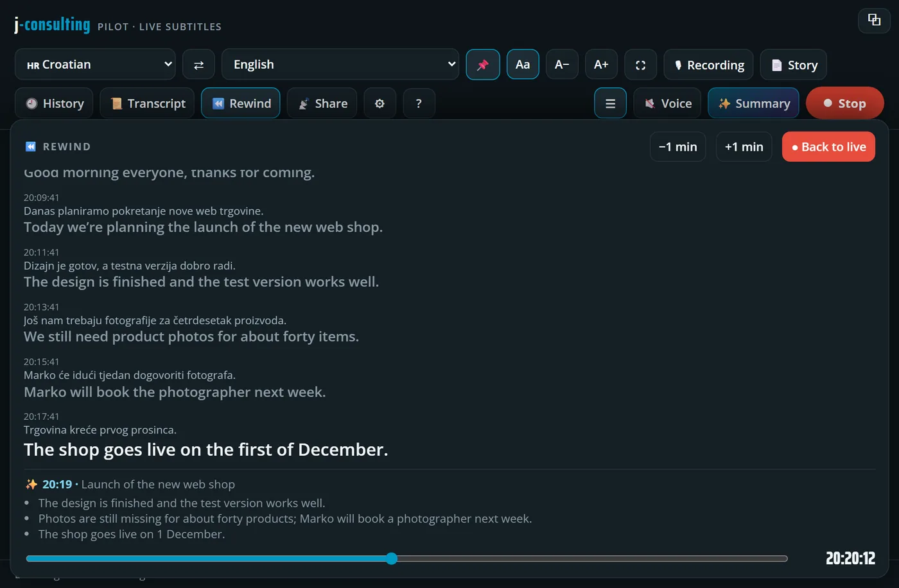Skip forward by one minute

744,146
